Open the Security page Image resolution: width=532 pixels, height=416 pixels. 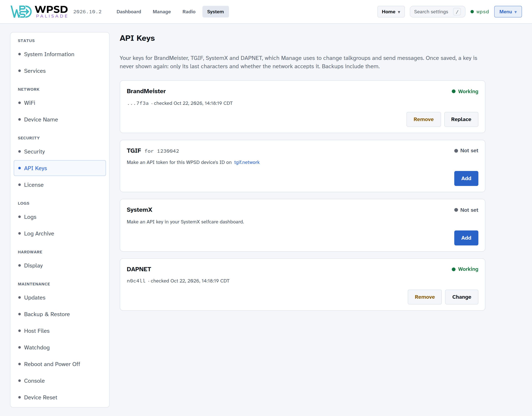[60, 151]
